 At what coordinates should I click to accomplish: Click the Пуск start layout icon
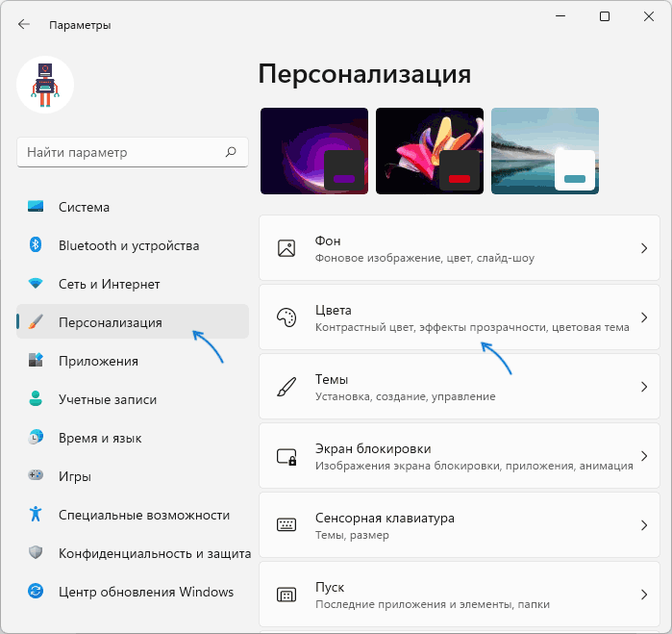pyautogui.click(x=286, y=595)
